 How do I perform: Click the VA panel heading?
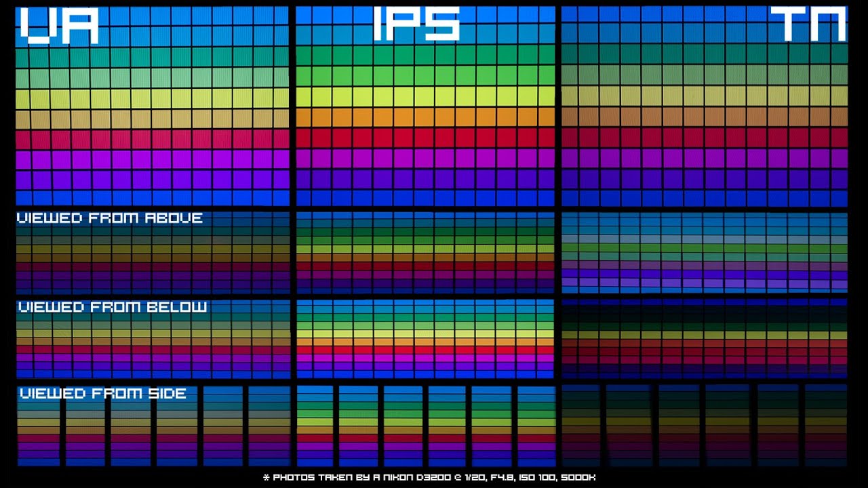60,26
